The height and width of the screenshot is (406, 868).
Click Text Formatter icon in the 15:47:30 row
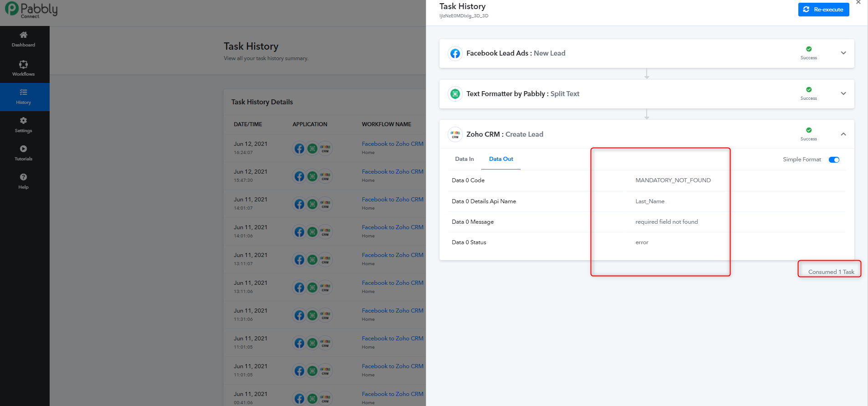pyautogui.click(x=312, y=176)
